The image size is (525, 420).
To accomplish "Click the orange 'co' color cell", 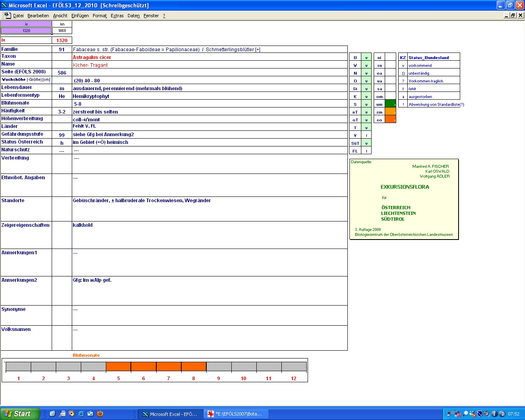I will pos(390,120).
